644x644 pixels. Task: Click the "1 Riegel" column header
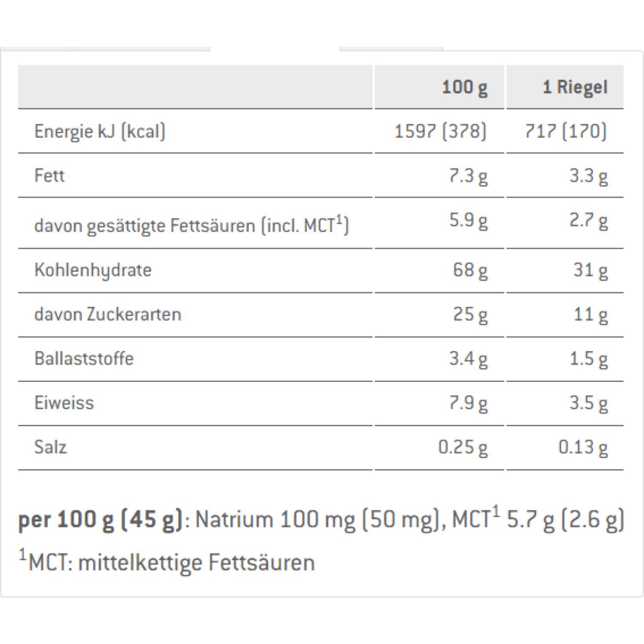575,87
